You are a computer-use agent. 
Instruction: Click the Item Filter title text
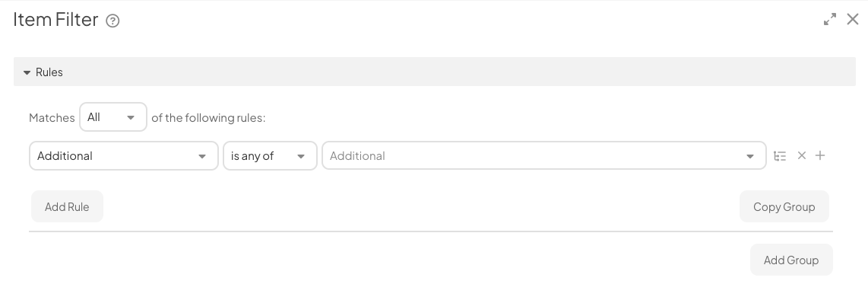55,19
